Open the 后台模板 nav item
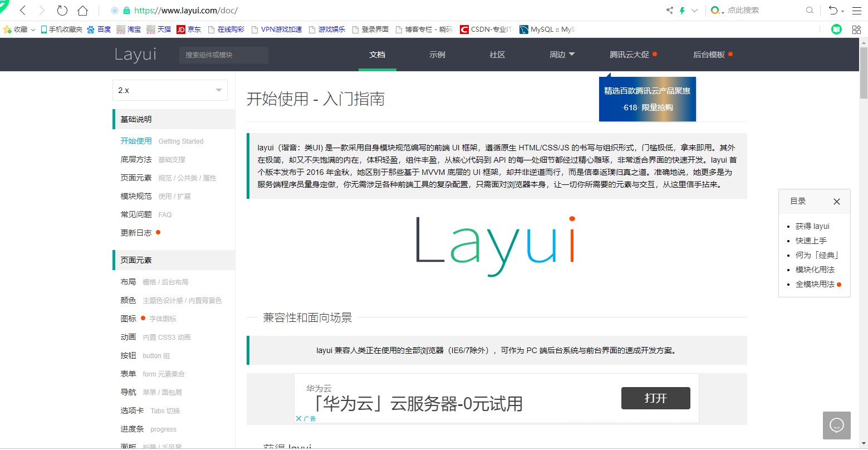The width and height of the screenshot is (868, 450). tap(713, 55)
